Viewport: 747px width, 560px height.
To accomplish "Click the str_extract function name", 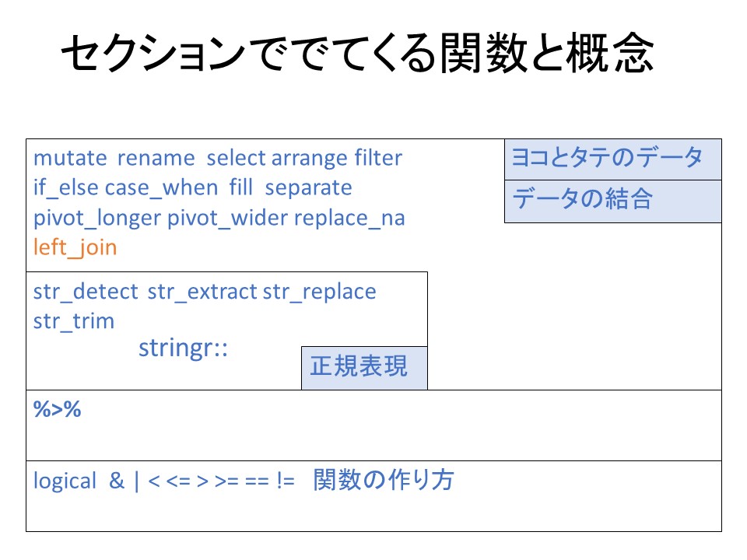I will (x=202, y=292).
